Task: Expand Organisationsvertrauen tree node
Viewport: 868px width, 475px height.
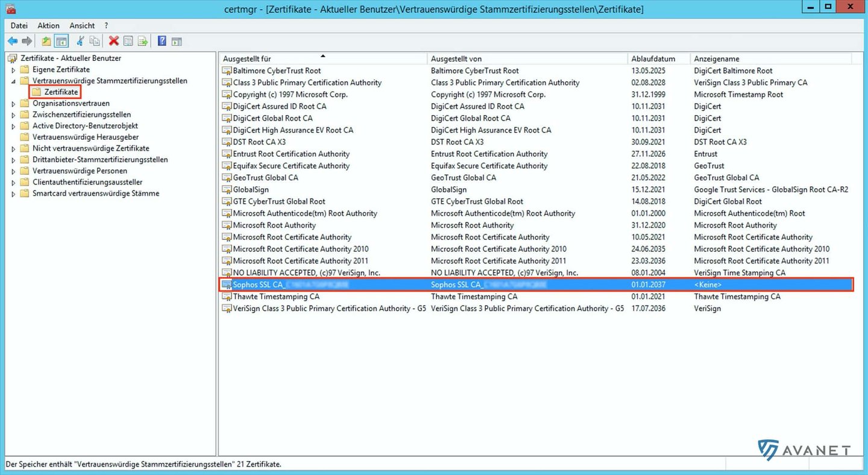Action: (x=13, y=104)
